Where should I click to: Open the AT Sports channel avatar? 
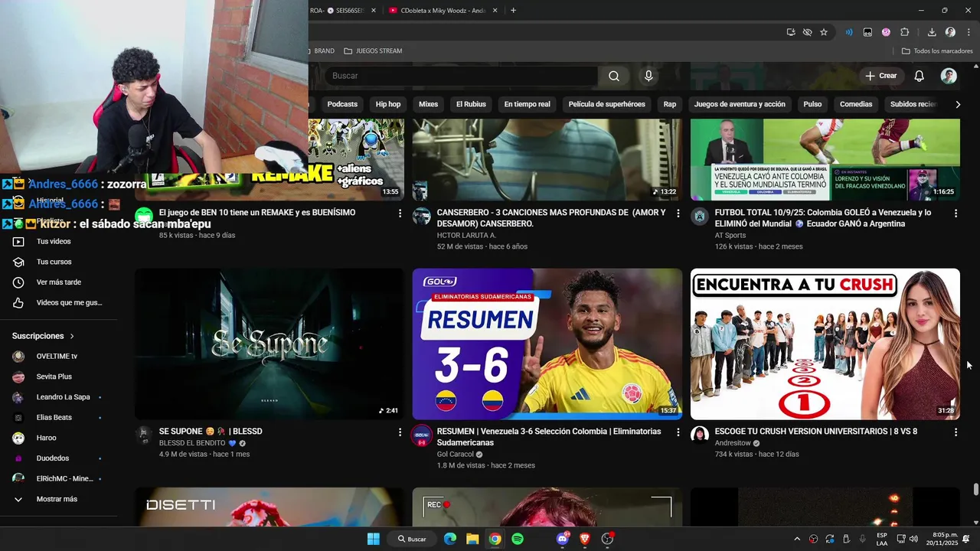pos(700,217)
